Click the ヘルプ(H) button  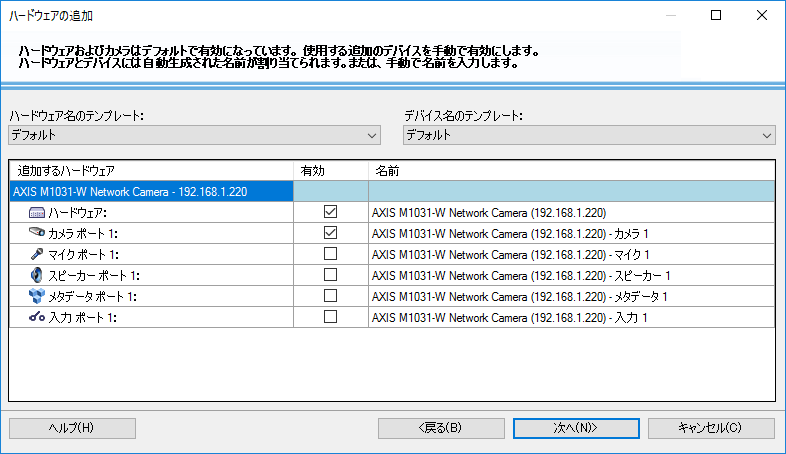click(x=72, y=428)
